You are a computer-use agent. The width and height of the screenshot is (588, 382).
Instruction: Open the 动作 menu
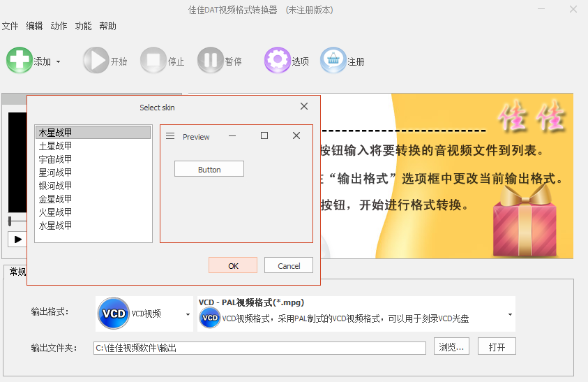click(x=59, y=26)
